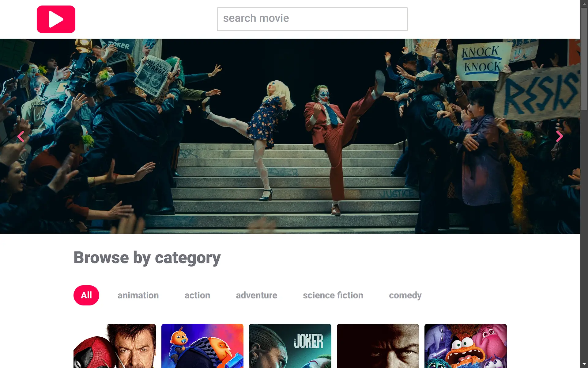Click the Browse by category heading

click(147, 258)
